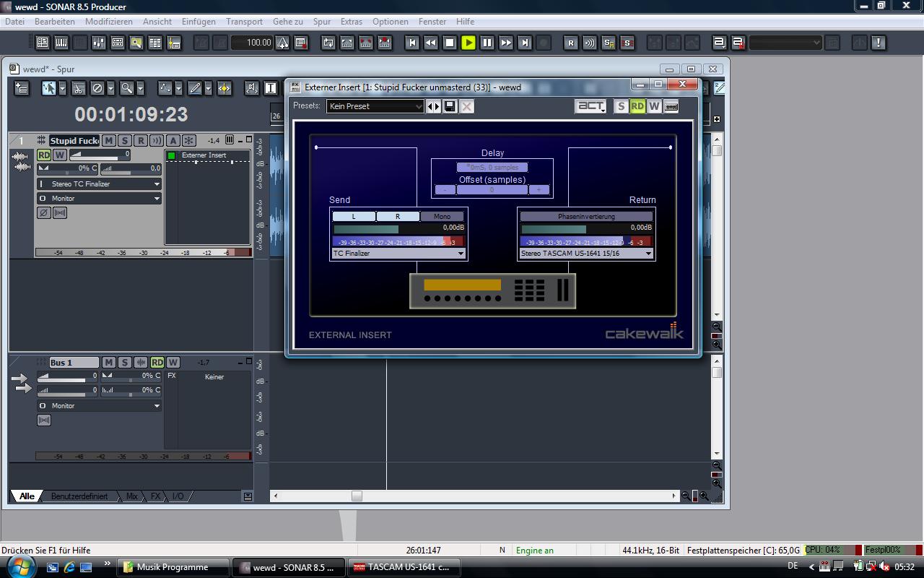The image size is (924, 578).
Task: Toggle loop playback icon in main toolbar
Action: (x=328, y=43)
